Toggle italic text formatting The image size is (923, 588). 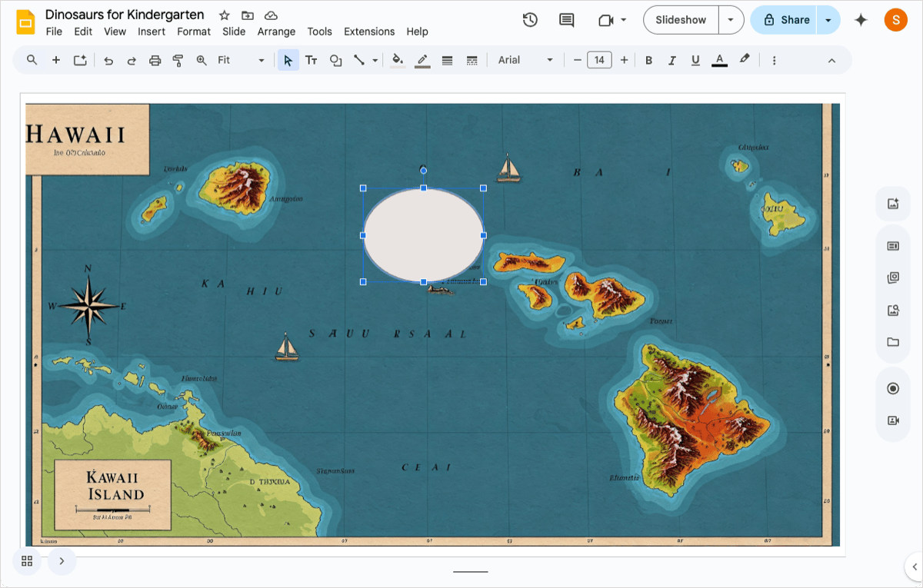click(672, 60)
